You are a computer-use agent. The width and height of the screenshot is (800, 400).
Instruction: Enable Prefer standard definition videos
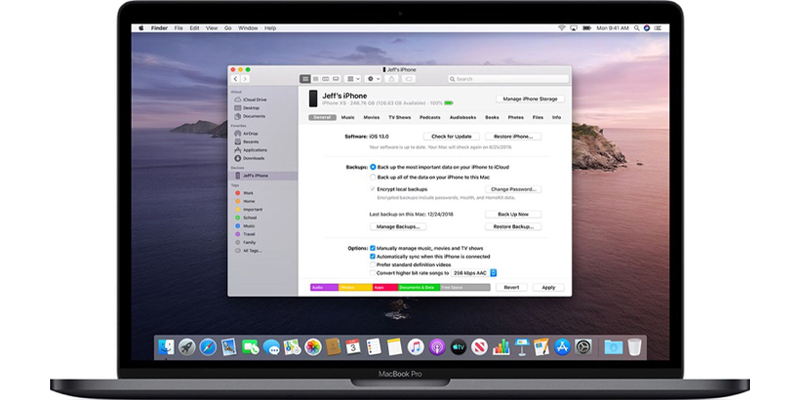coord(373,265)
